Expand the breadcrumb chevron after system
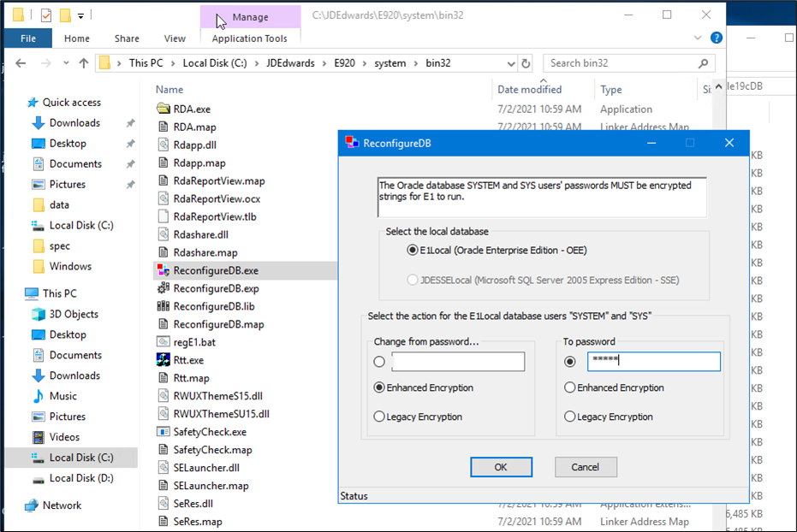The image size is (797, 532). pyautogui.click(x=416, y=63)
